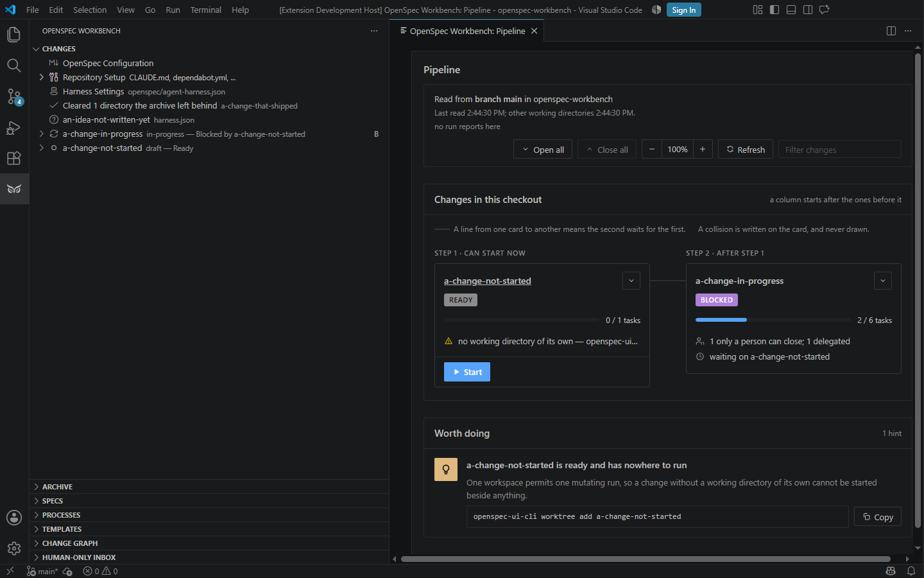Click the Close all button

click(607, 150)
